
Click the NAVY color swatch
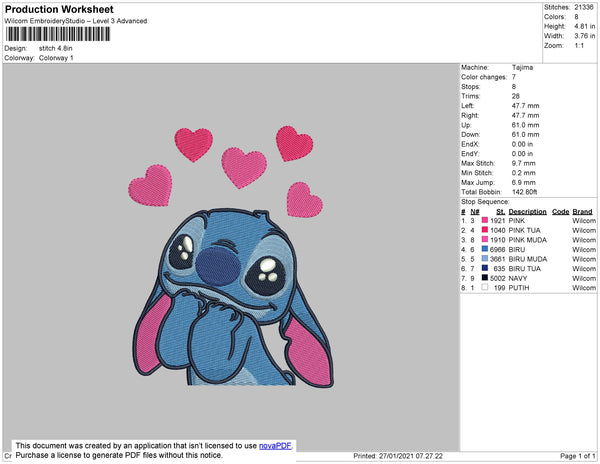click(x=486, y=278)
